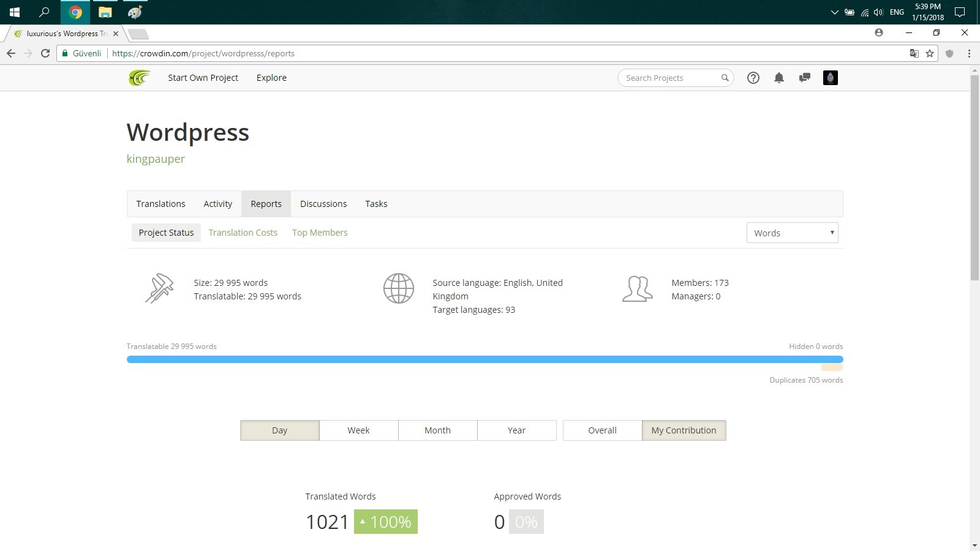Open the user profile avatar

pyautogui.click(x=831, y=78)
